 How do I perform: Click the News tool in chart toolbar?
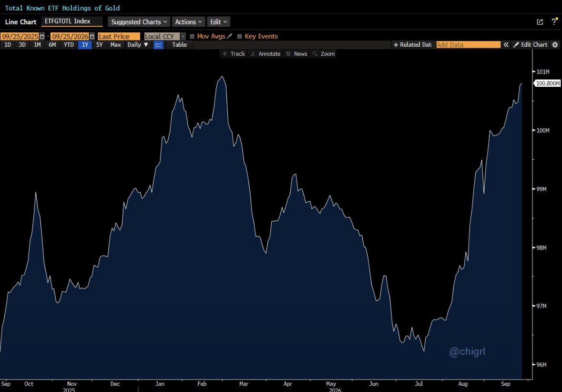tap(296, 54)
